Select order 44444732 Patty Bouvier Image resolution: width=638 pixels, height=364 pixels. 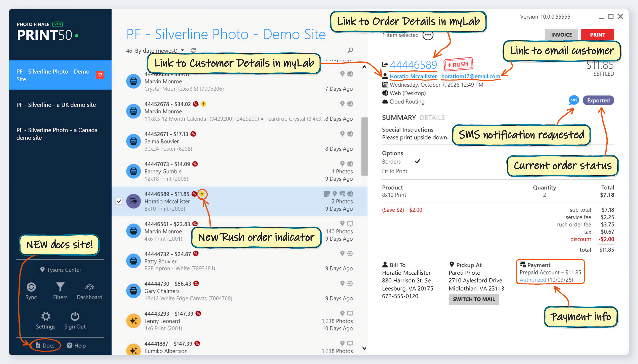(x=239, y=261)
